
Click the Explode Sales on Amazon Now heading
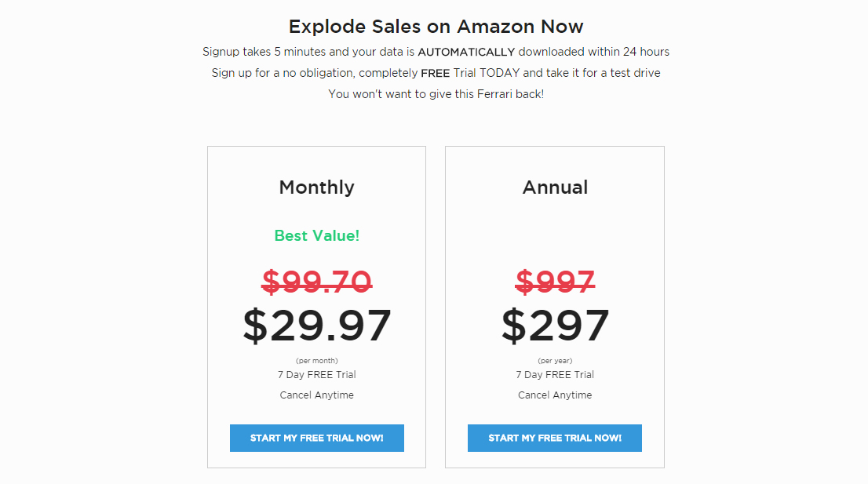point(436,27)
